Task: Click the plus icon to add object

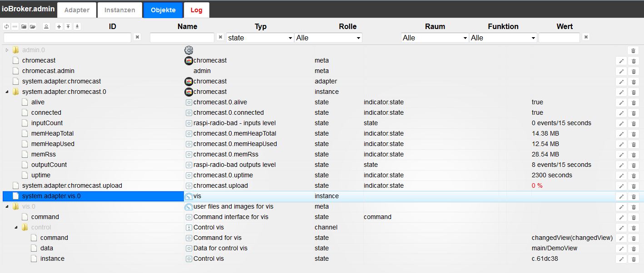Action: coord(59,27)
